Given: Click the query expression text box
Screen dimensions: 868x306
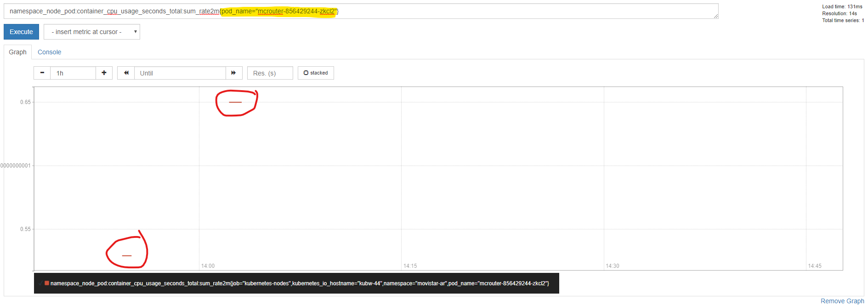Looking at the screenshot, I should [x=361, y=11].
